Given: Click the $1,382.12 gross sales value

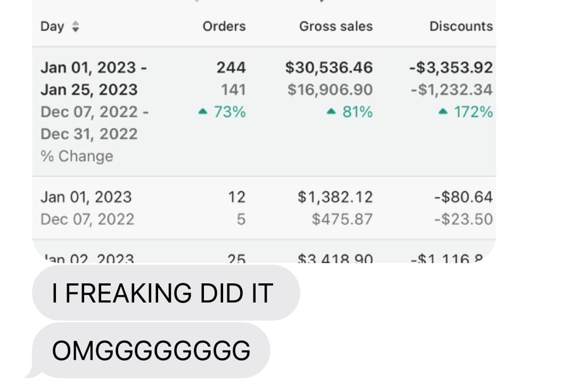Looking at the screenshot, I should (x=335, y=197).
